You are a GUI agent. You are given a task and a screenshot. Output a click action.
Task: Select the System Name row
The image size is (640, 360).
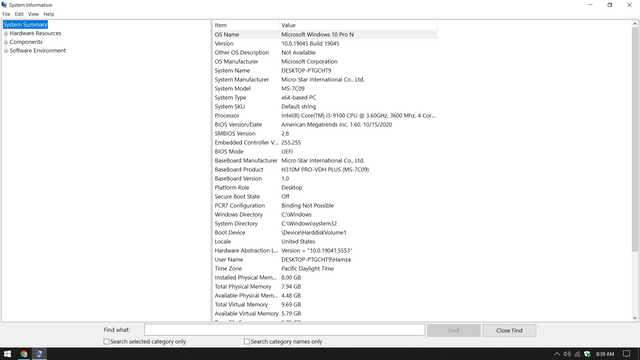coord(325,71)
